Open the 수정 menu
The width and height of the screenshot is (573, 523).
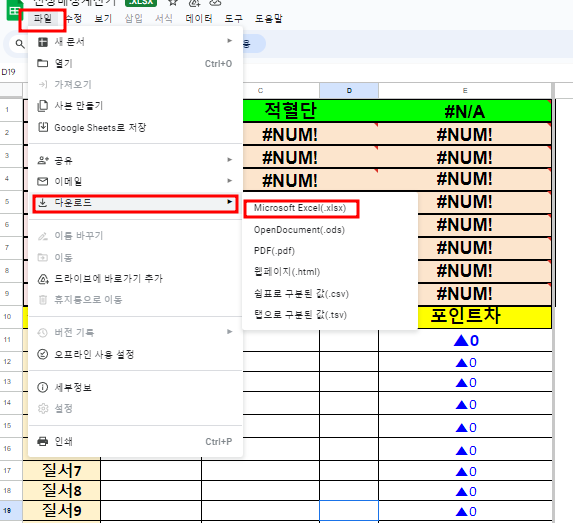tap(73, 18)
